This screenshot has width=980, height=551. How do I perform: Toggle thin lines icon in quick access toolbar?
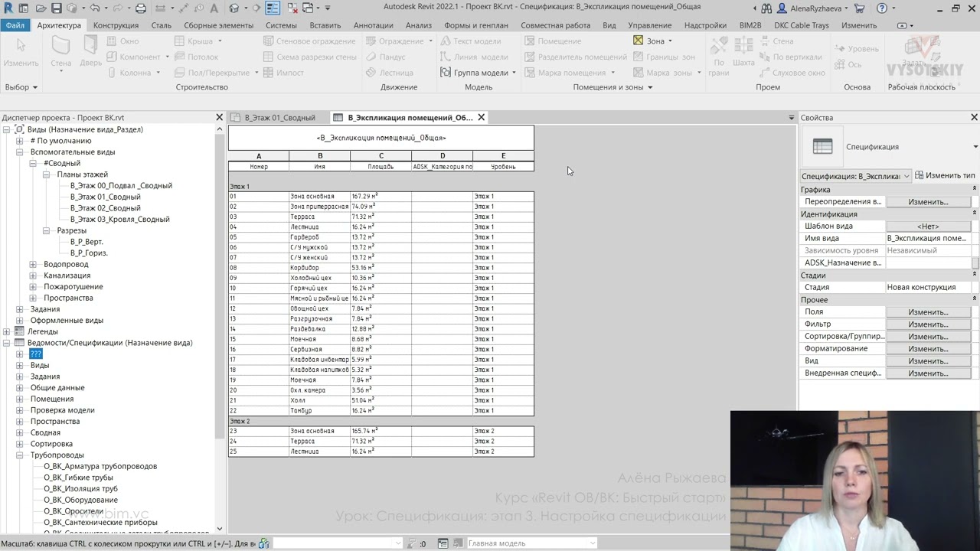[273, 8]
